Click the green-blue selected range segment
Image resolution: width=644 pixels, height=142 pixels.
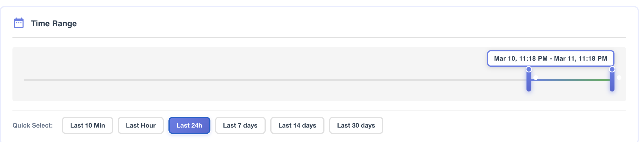coord(570,80)
